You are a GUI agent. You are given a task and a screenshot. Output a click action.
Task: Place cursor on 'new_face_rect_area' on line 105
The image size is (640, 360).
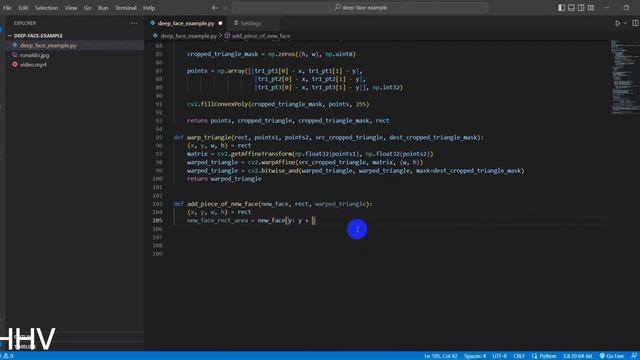click(x=217, y=220)
